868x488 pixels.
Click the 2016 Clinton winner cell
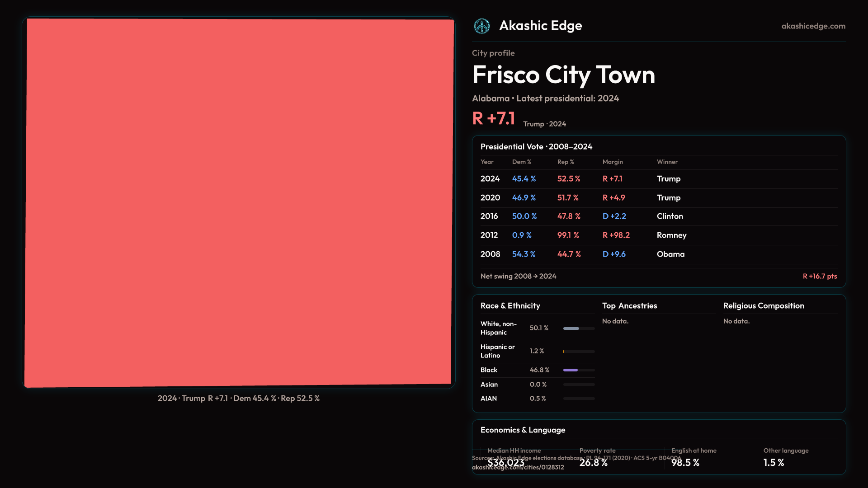tap(670, 216)
